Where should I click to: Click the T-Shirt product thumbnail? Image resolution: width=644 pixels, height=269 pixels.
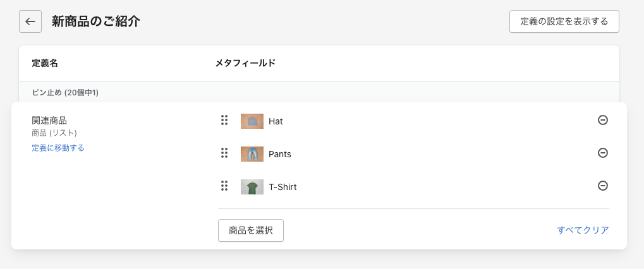[252, 187]
